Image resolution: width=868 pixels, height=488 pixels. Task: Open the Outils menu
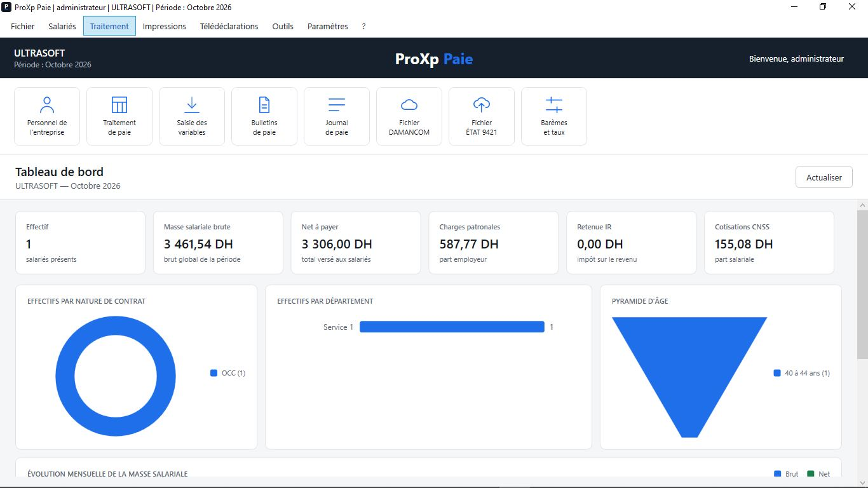click(283, 26)
